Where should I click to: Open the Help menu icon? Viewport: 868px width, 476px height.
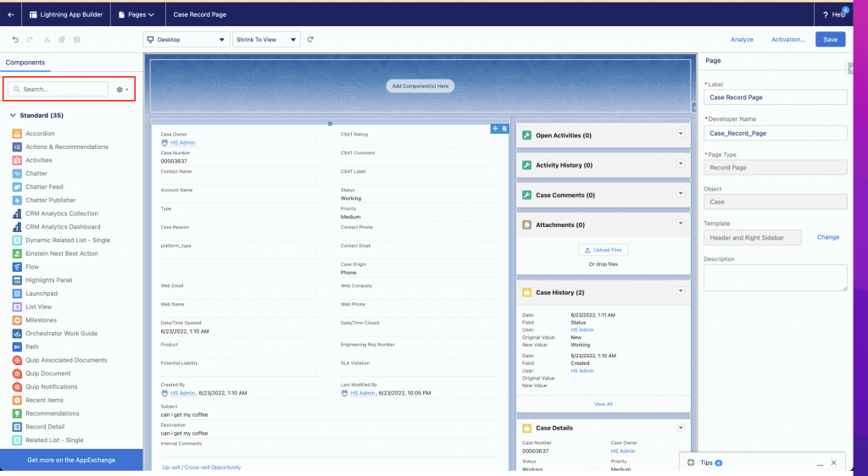(825, 14)
